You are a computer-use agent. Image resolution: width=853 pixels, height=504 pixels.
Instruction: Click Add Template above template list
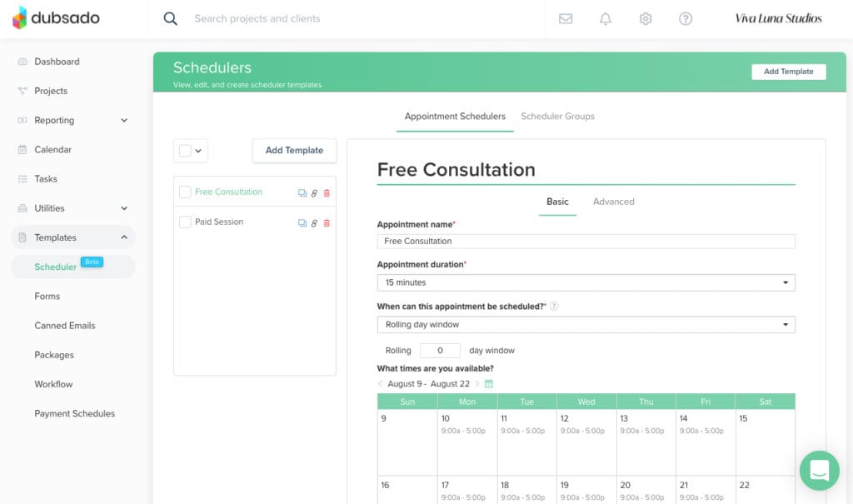[294, 151]
